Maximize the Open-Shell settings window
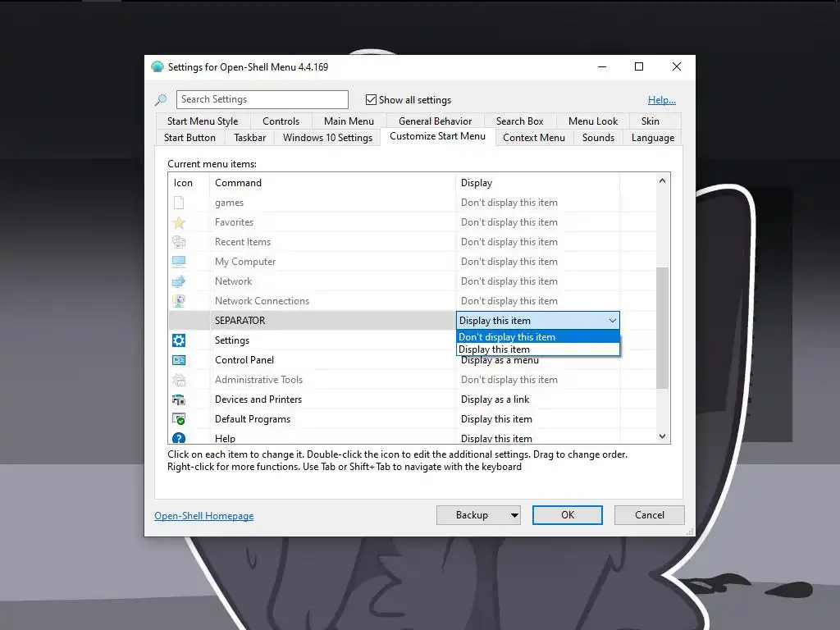The image size is (840, 630). pyautogui.click(x=638, y=66)
